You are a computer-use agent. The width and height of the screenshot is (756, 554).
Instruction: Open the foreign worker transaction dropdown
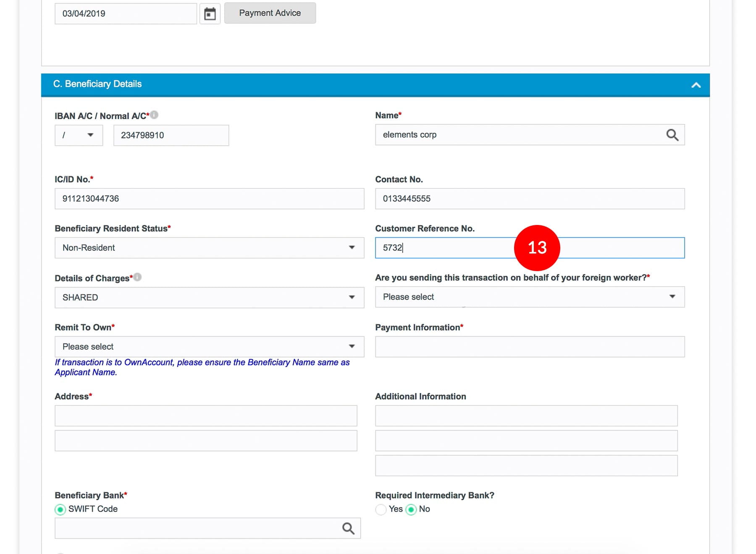529,297
